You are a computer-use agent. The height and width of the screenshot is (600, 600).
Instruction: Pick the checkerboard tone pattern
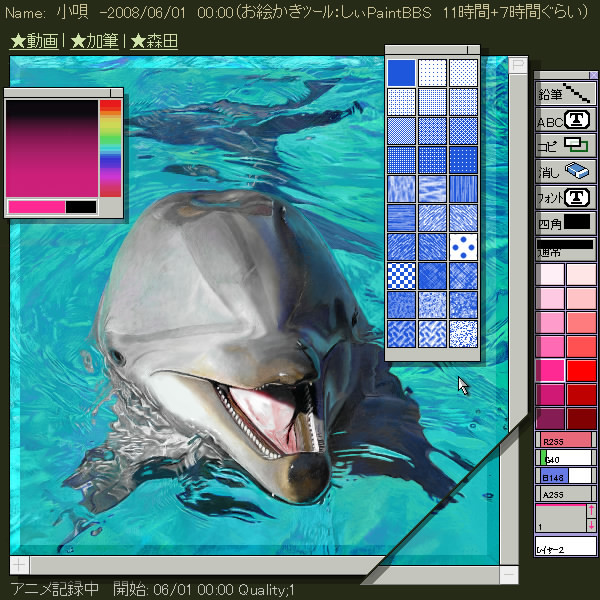[x=401, y=275]
